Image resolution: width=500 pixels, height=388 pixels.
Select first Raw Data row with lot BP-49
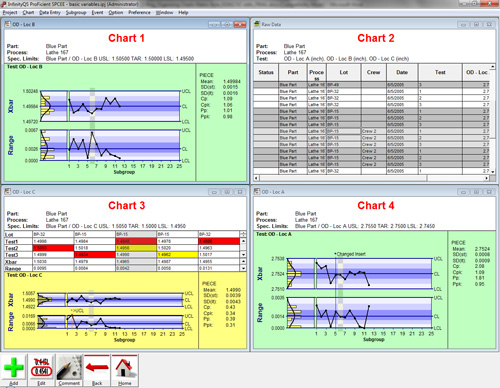coord(372,85)
